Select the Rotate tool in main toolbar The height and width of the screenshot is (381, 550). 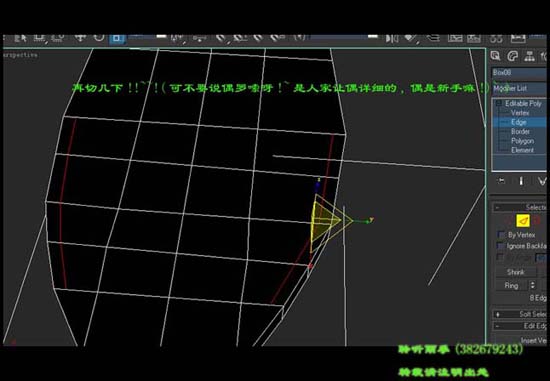pyautogui.click(x=99, y=38)
